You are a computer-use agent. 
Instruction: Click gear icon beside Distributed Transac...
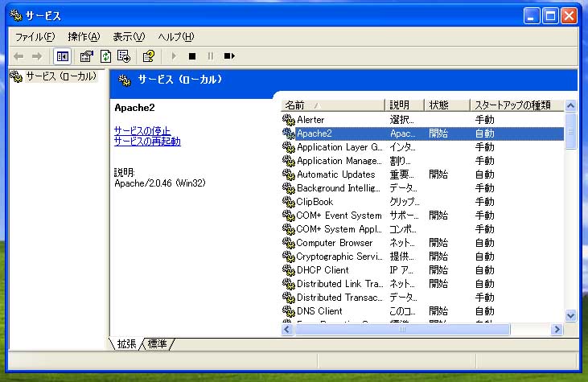(289, 298)
